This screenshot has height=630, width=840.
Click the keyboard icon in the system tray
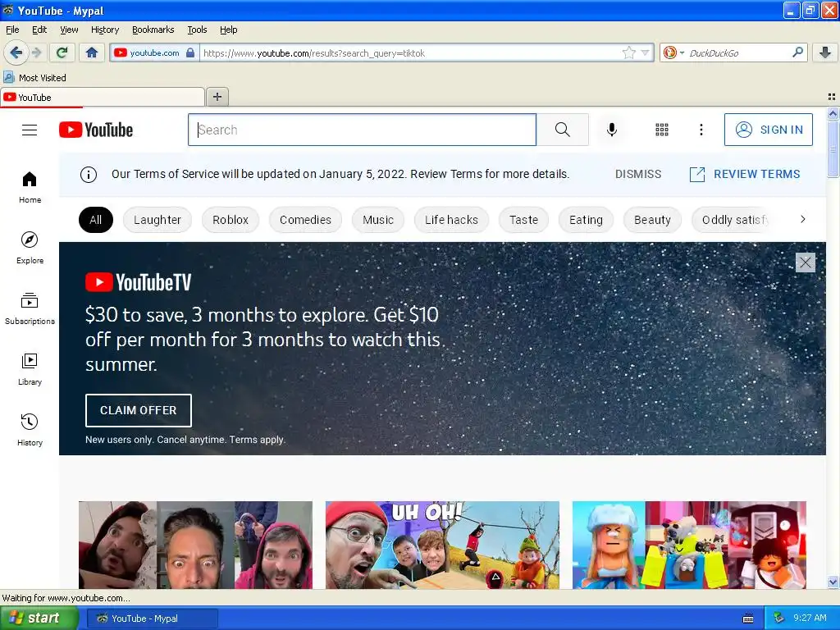(748, 619)
